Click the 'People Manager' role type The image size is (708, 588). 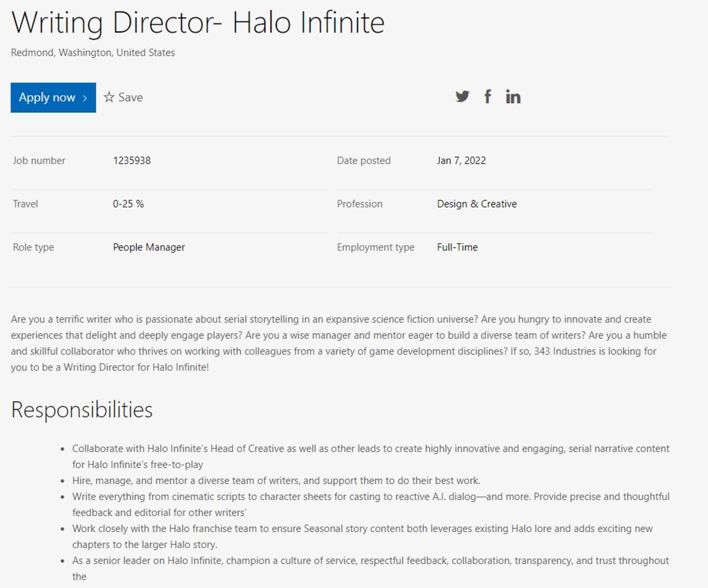pyautogui.click(x=149, y=247)
